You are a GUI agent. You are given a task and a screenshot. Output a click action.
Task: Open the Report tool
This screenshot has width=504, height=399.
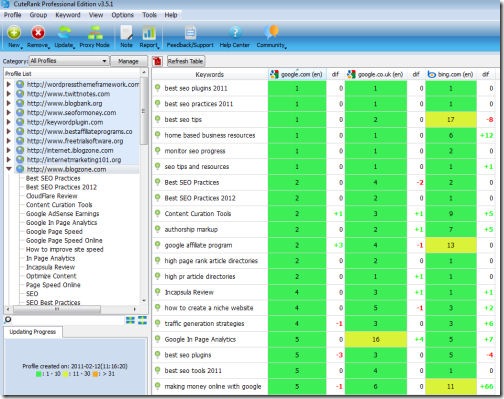(149, 33)
